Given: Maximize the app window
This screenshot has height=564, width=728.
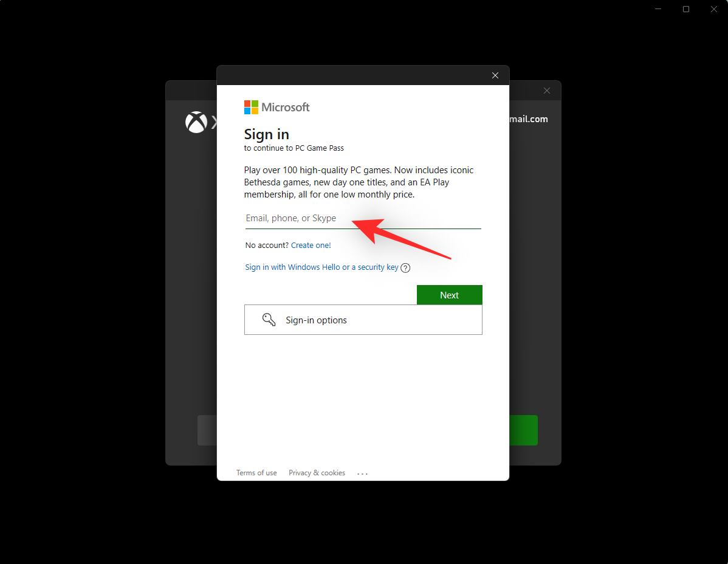Looking at the screenshot, I should coord(685,9).
